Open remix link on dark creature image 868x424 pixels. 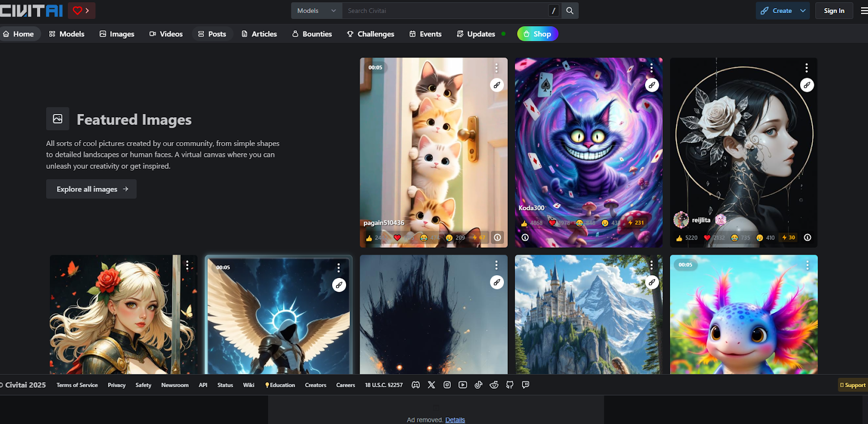point(497,282)
